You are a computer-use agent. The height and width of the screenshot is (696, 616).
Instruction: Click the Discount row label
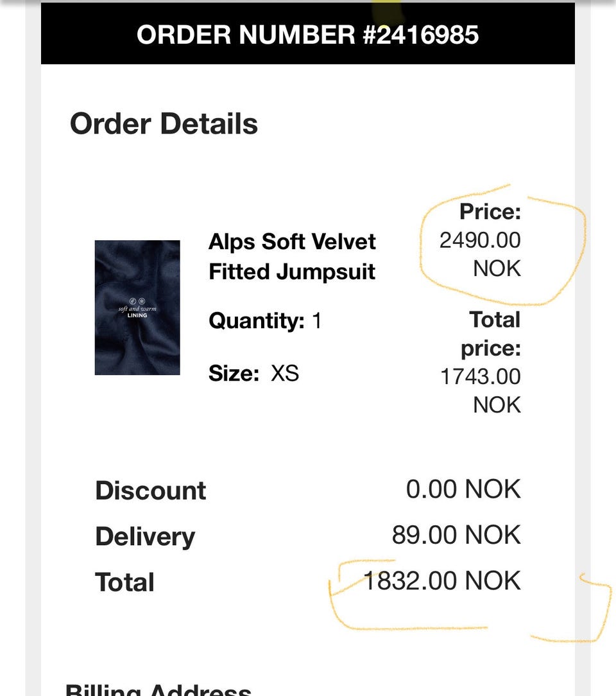(x=150, y=491)
